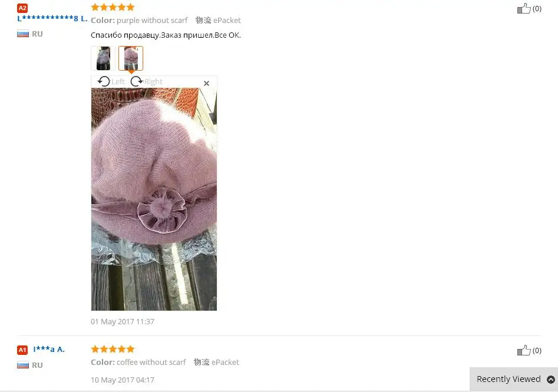Expand the Recently Viewed panel
This screenshot has height=392, width=558.
click(x=514, y=379)
